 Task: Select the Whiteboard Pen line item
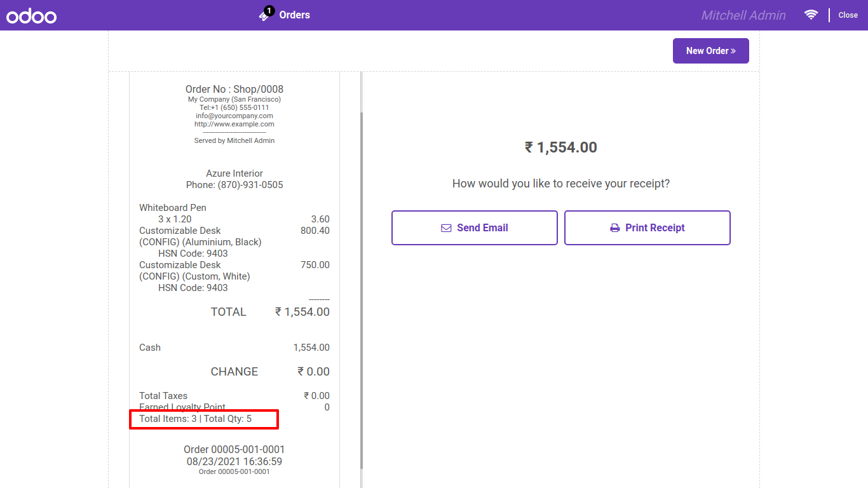pos(173,208)
